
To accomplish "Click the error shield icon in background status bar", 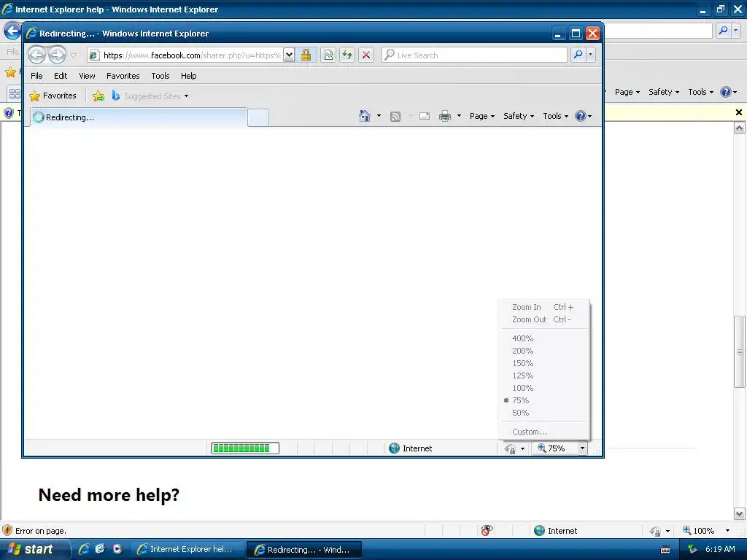I will click(7, 531).
